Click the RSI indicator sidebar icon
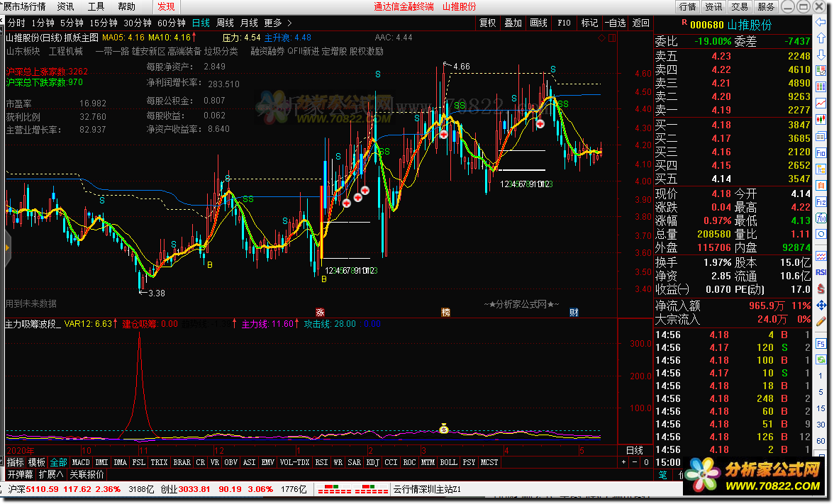Screen dimensions: 834x504 point(821,272)
